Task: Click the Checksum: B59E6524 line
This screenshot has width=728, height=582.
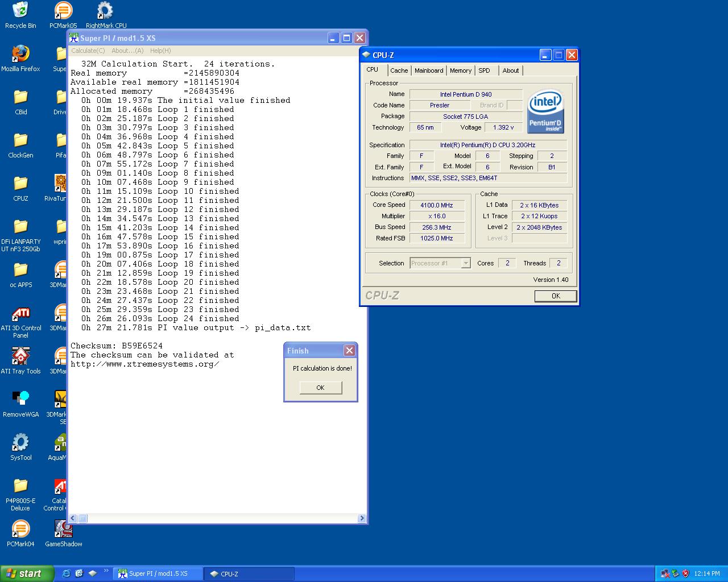Action: click(x=117, y=346)
